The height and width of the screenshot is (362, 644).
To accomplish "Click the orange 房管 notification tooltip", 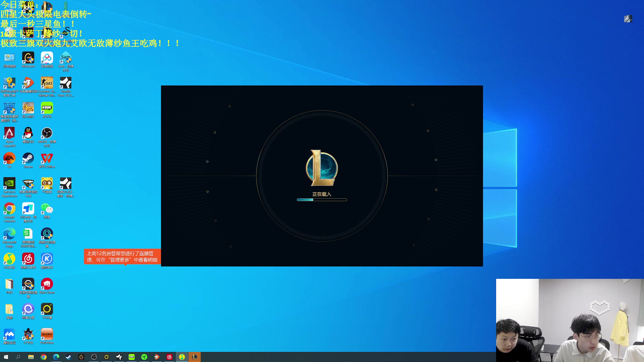I will (x=122, y=257).
